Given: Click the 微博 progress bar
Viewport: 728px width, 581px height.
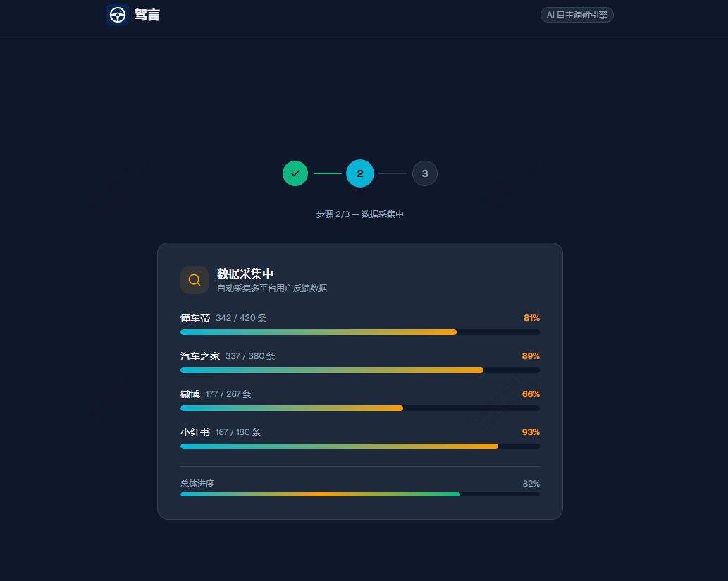Looking at the screenshot, I should pos(360,408).
